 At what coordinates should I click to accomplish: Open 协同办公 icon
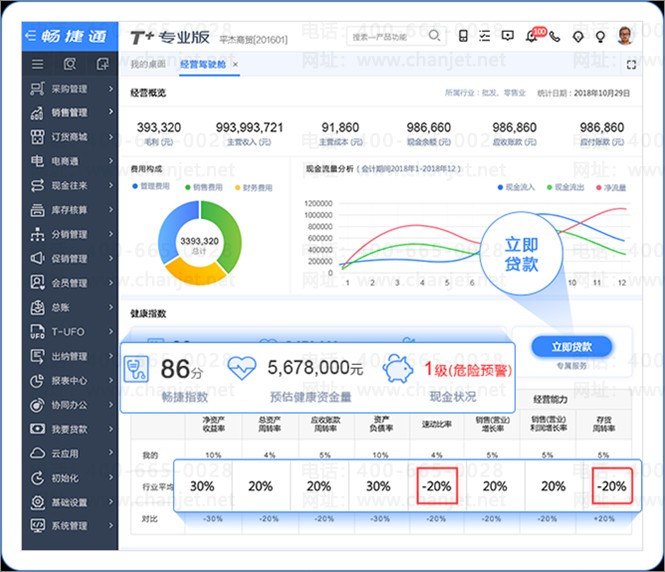[37, 405]
